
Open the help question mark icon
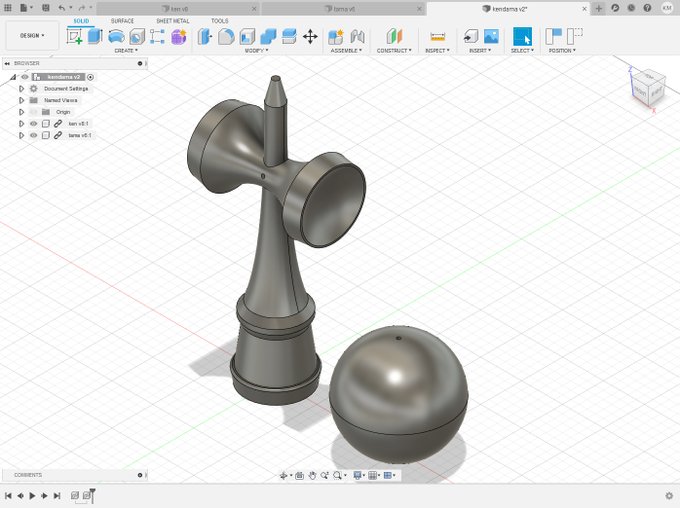point(647,8)
